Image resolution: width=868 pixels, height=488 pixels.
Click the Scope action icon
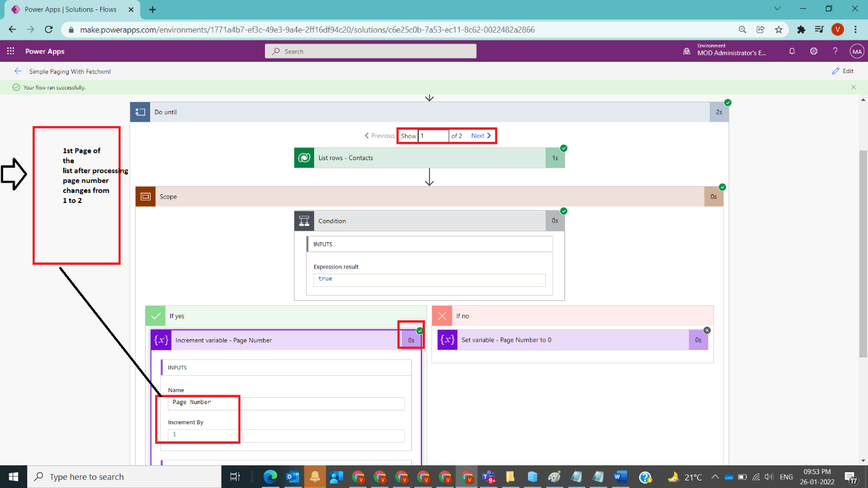[145, 196]
